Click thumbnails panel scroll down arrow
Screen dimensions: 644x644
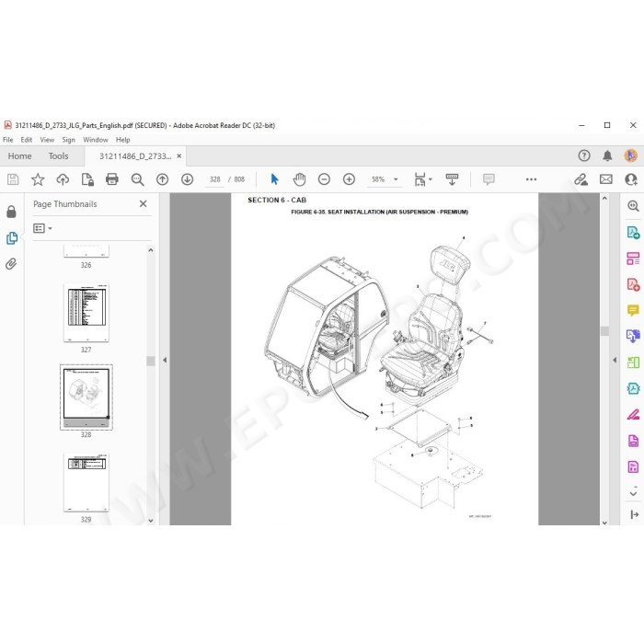[151, 521]
